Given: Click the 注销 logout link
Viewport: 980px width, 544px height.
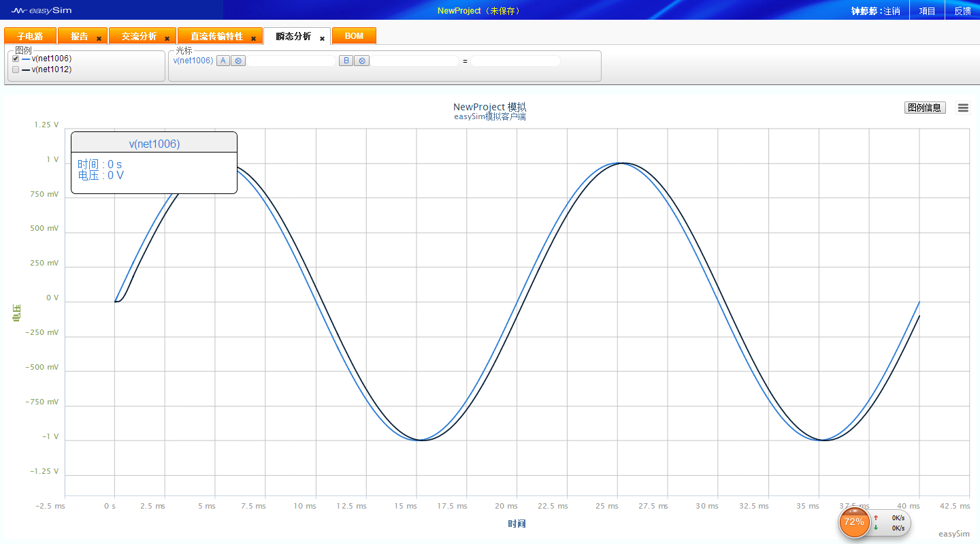Looking at the screenshot, I should point(892,11).
